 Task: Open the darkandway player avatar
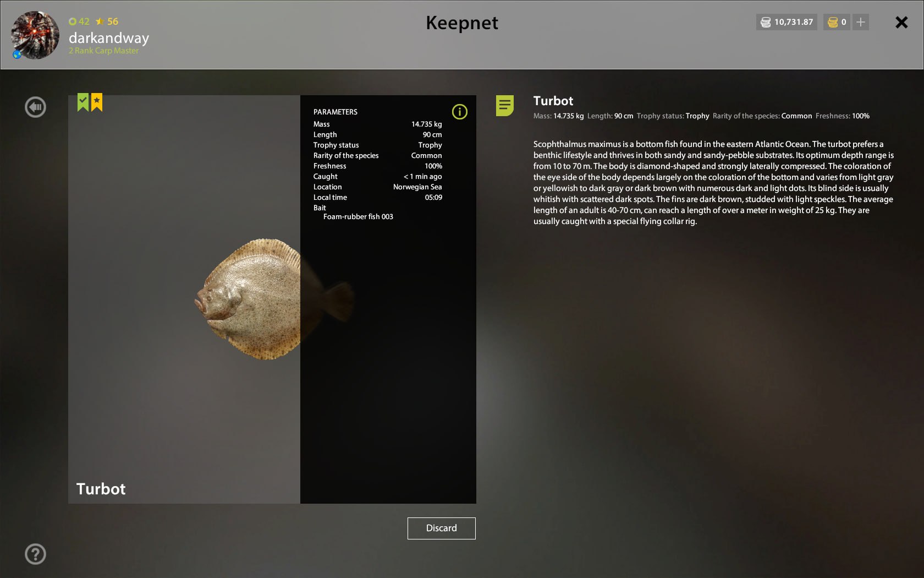pyautogui.click(x=35, y=35)
